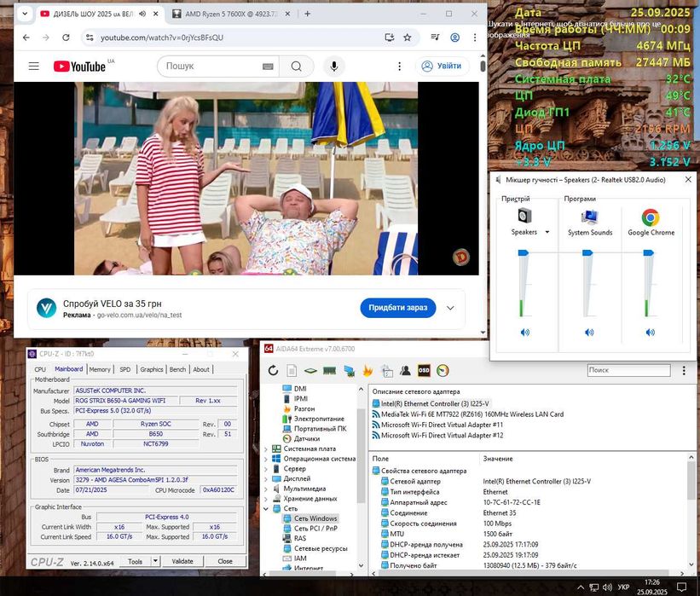Adjust Google Chrome volume slider handle

[648, 253]
